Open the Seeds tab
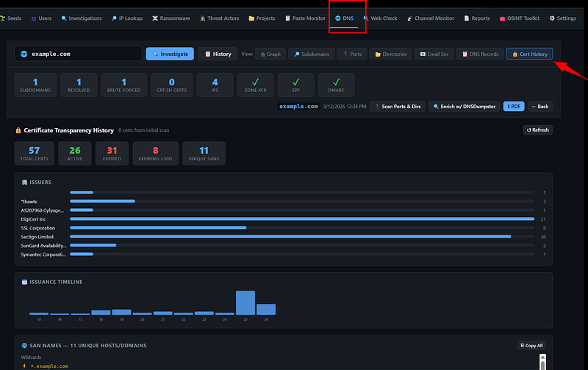 (x=11, y=18)
